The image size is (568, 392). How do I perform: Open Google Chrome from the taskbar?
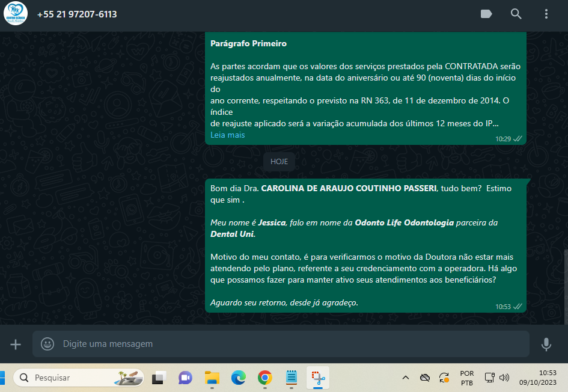[x=265, y=378]
